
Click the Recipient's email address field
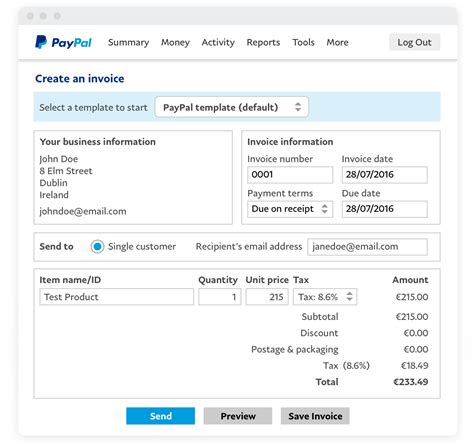click(367, 247)
